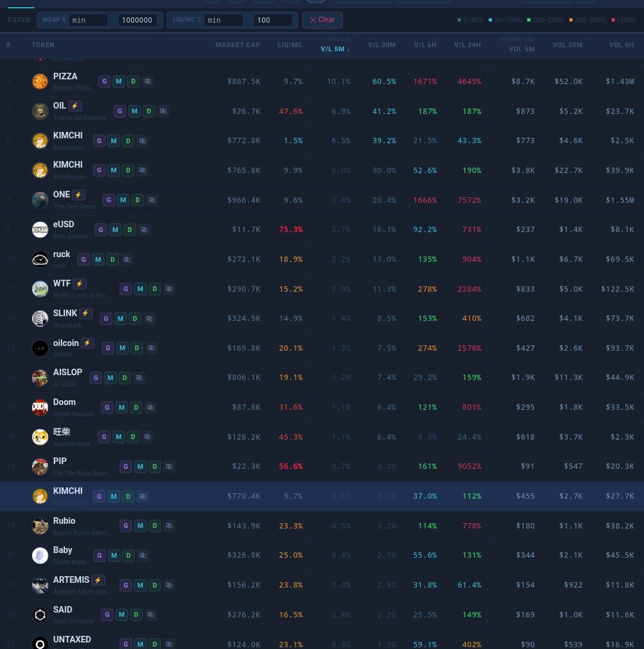
Task: Click the 5–30% legend color swatch
Action: [459, 20]
